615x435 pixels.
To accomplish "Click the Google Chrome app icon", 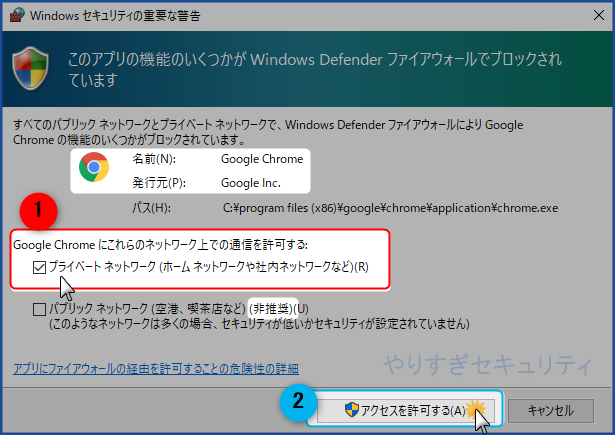I will 94,167.
